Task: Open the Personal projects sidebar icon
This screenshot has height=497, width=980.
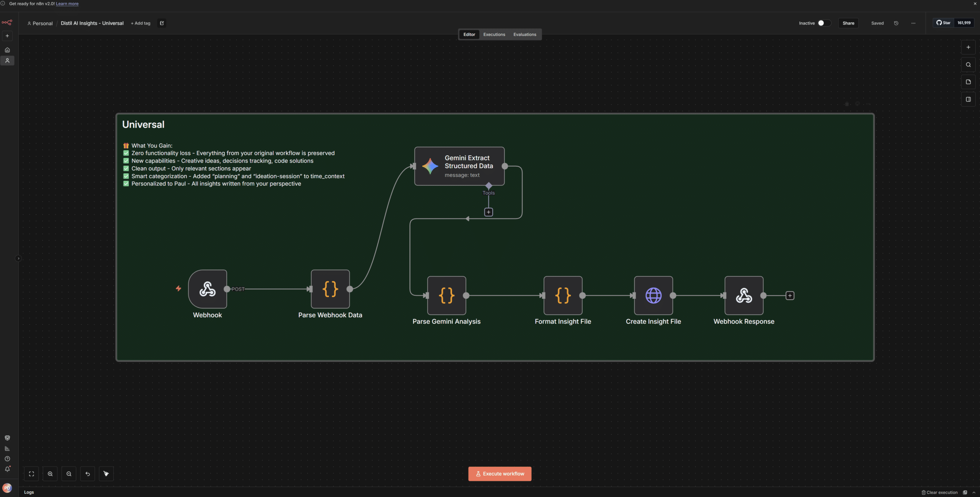Action: point(7,61)
